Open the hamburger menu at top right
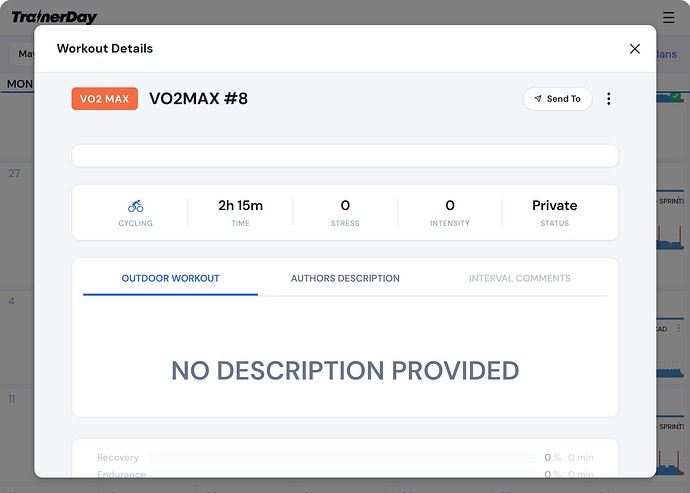This screenshot has width=690, height=493. point(668,18)
